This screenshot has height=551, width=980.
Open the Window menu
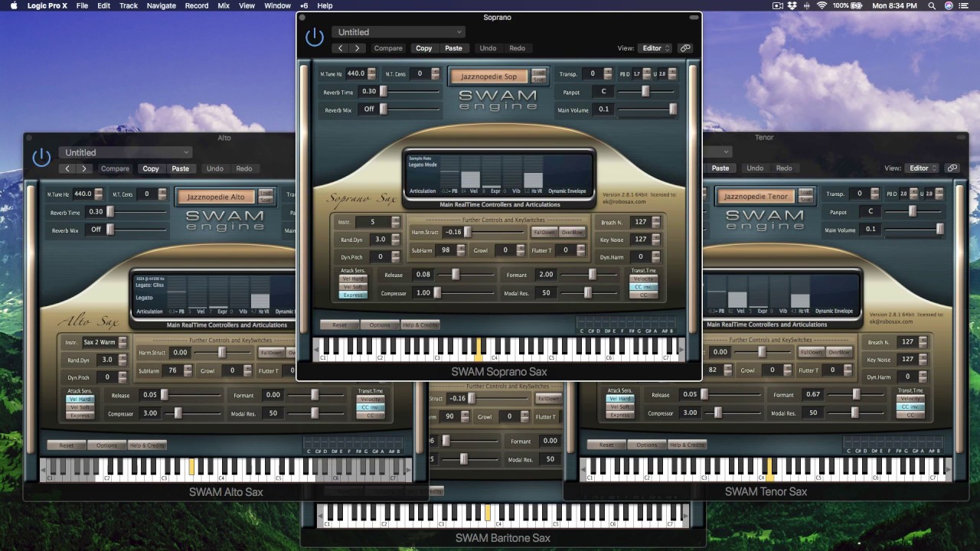[x=278, y=5]
